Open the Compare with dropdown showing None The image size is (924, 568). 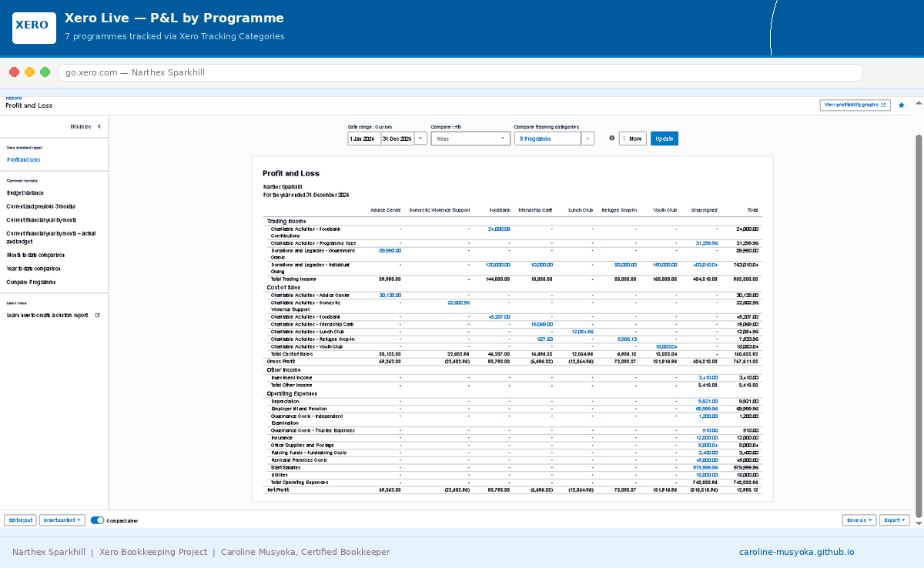pyautogui.click(x=470, y=139)
